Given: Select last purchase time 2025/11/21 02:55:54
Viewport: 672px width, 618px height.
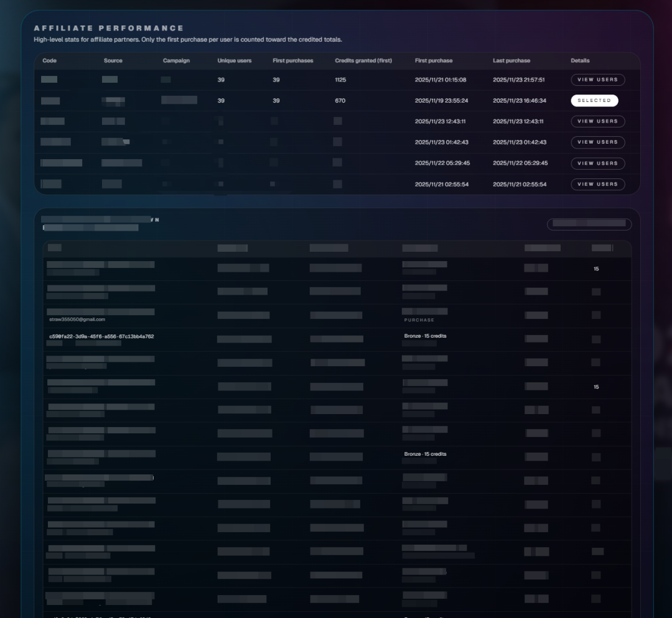Looking at the screenshot, I should (x=520, y=184).
